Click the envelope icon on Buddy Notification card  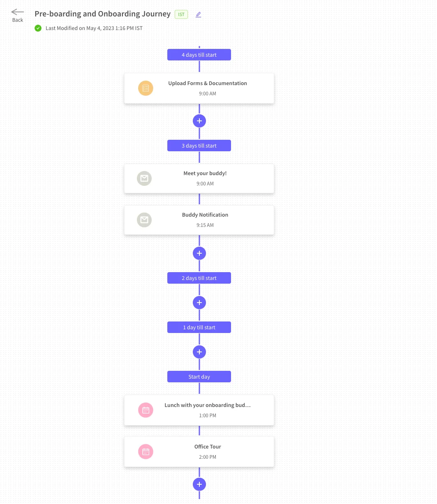click(144, 220)
